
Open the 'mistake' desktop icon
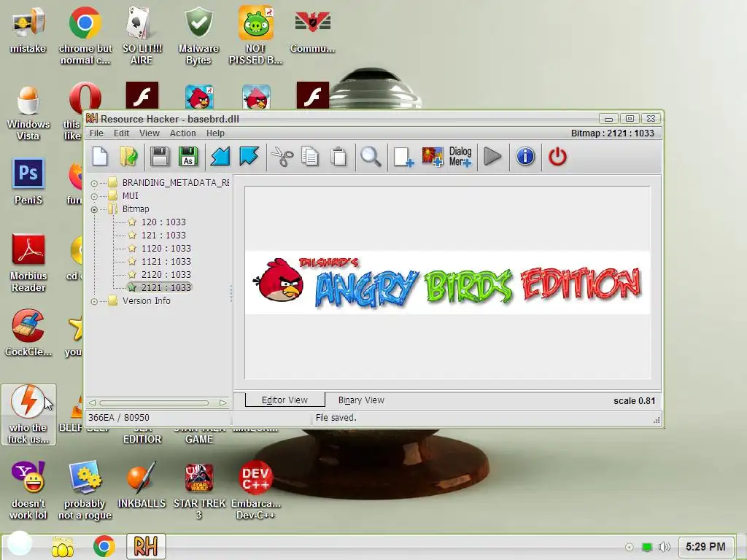coord(28,30)
